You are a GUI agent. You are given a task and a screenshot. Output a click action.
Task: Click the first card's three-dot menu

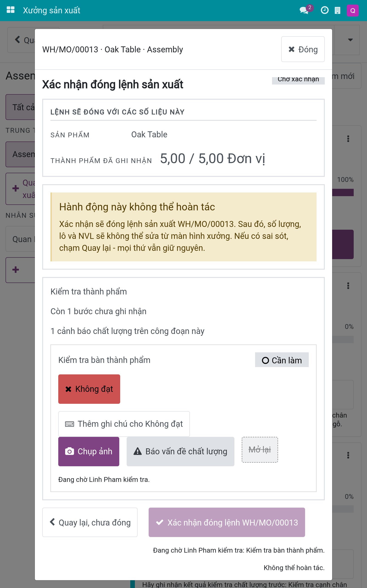(x=348, y=139)
